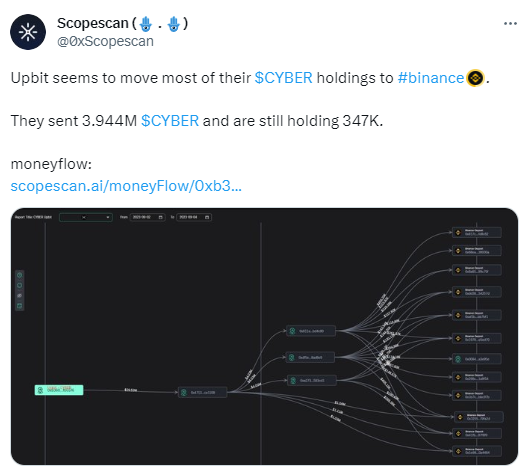This screenshot has width=527, height=474.
Task: Click the Binance coin emoji after #binance
Action: [475, 78]
